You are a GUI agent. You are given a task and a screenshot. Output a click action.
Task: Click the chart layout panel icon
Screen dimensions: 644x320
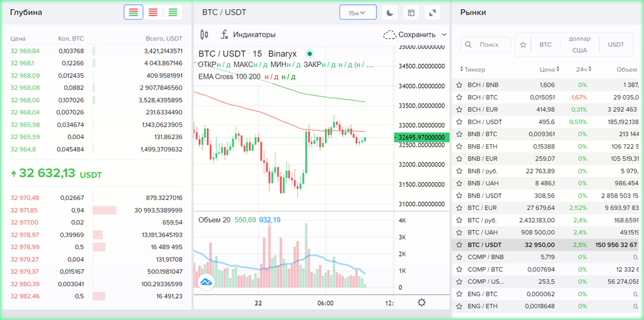[x=411, y=13]
